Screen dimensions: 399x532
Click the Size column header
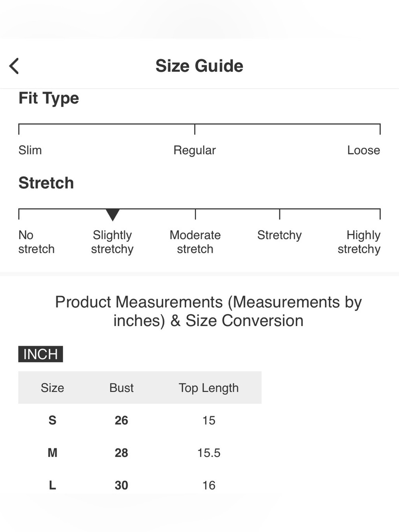pyautogui.click(x=52, y=388)
